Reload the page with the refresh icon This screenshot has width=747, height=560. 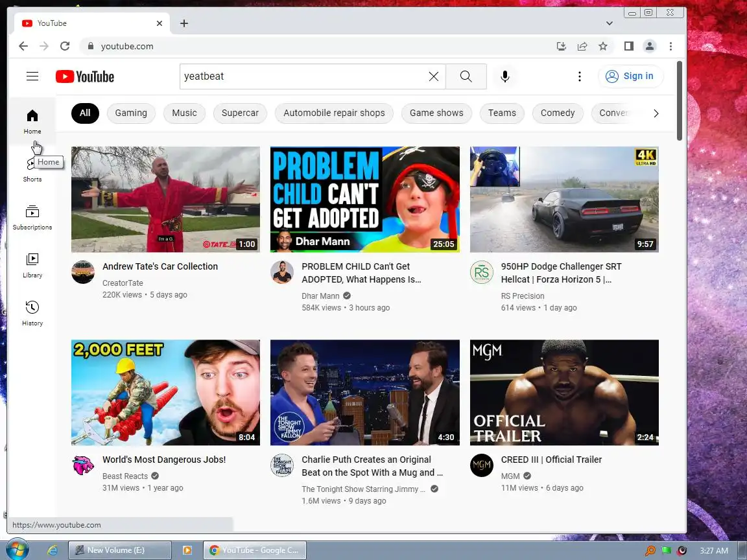coord(65,46)
